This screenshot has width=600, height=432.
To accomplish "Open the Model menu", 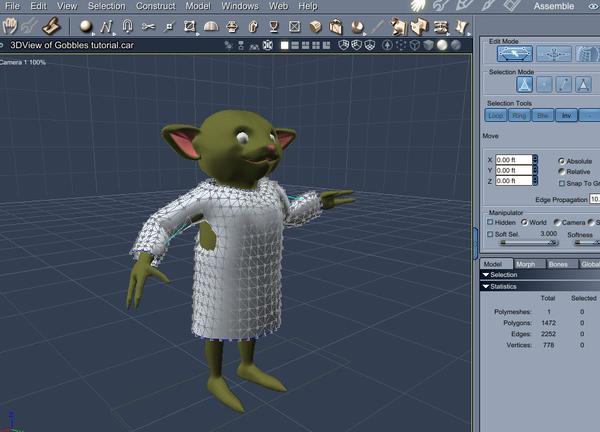I will point(198,6).
